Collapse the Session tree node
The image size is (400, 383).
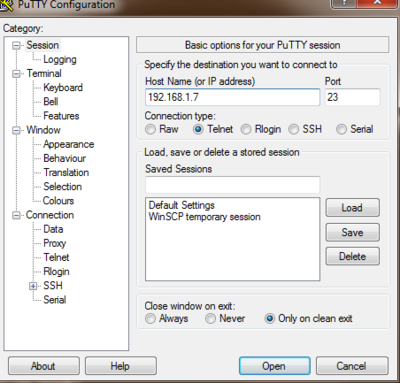click(16, 45)
